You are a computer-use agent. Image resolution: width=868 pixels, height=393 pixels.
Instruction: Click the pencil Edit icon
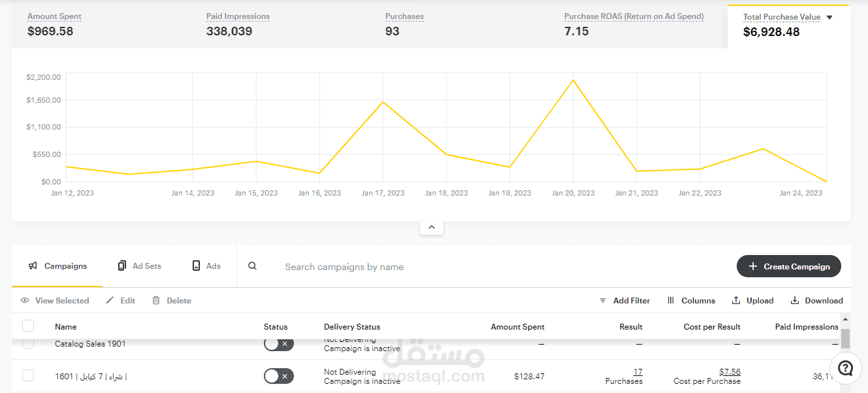tap(110, 300)
